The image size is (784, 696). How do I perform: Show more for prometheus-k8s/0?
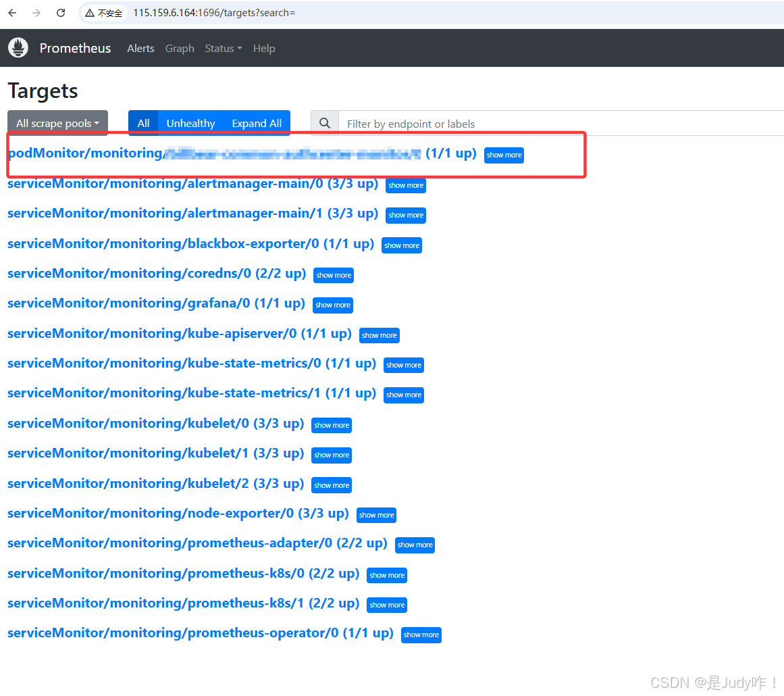387,576
